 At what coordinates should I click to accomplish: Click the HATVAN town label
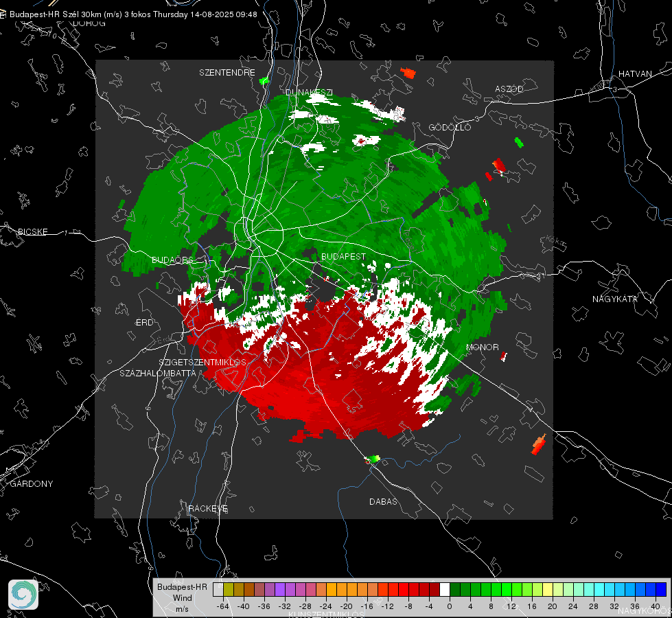coord(635,74)
